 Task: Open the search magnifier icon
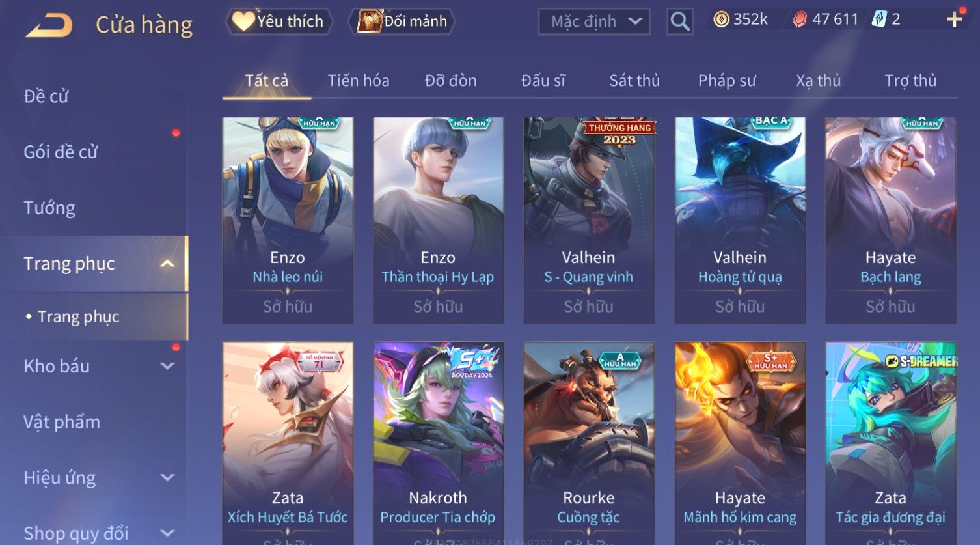pyautogui.click(x=680, y=21)
